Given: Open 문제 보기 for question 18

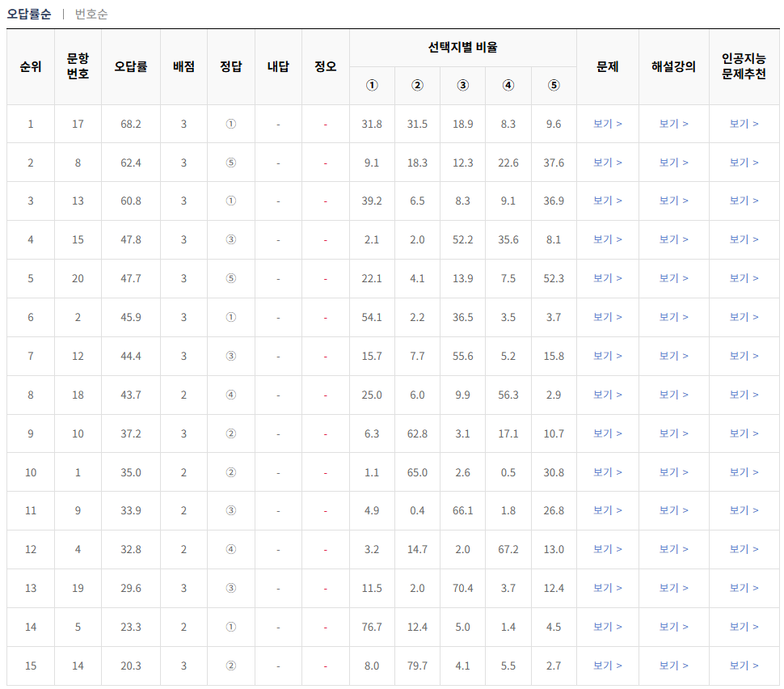Looking at the screenshot, I should point(607,395).
